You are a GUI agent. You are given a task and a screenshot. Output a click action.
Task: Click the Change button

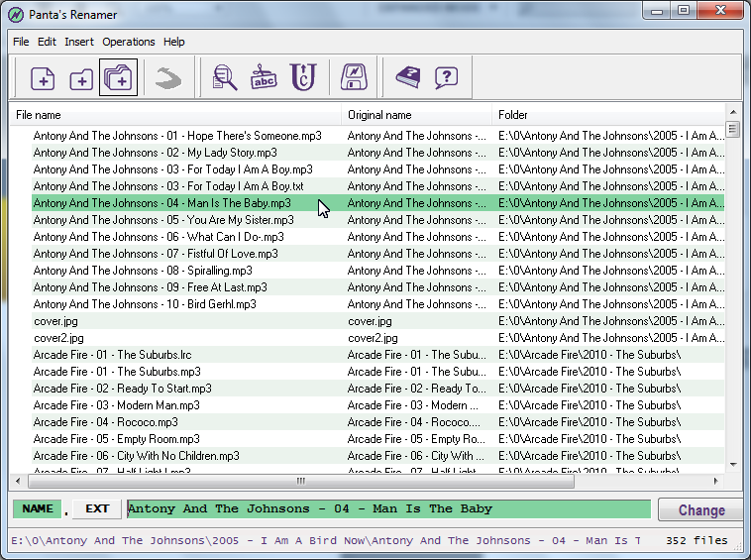pyautogui.click(x=701, y=509)
